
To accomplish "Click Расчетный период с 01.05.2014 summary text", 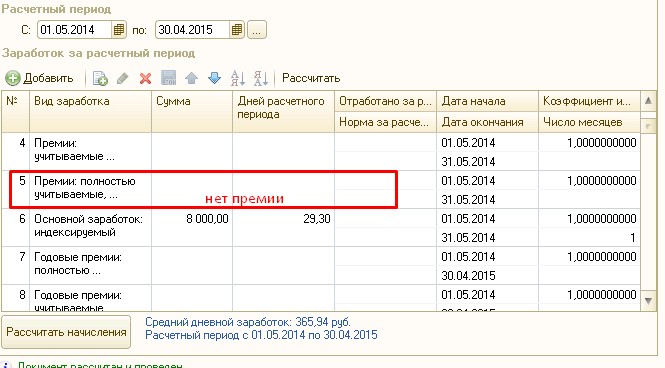I will (x=261, y=335).
